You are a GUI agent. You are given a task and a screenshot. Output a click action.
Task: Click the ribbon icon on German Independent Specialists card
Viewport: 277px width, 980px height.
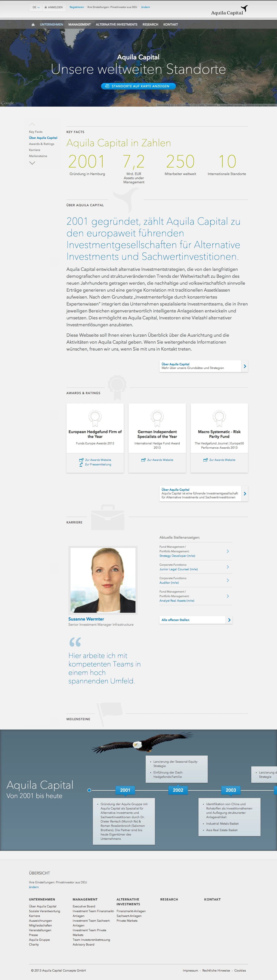pyautogui.click(x=157, y=418)
